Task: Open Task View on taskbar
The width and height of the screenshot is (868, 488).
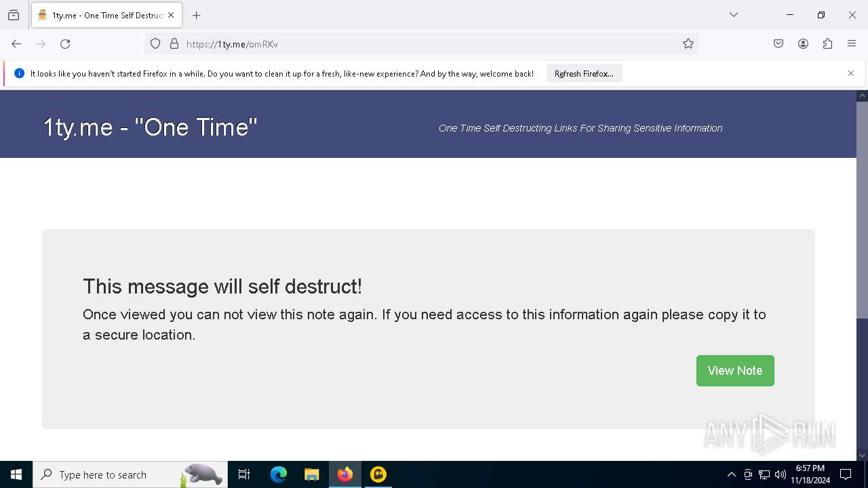Action: 244,474
